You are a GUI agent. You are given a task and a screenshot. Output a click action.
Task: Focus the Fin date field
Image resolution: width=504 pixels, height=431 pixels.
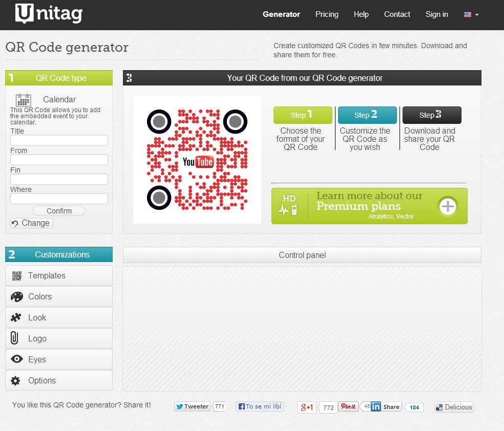(x=59, y=179)
